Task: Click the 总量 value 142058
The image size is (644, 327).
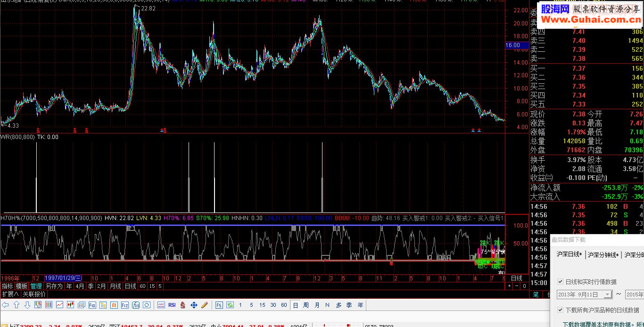Action: (x=574, y=141)
